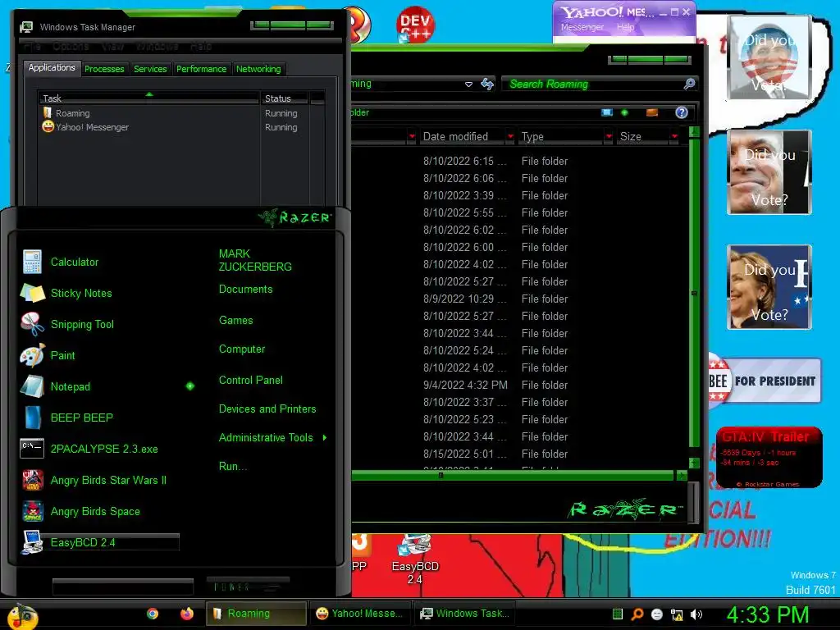Click the Roaming taskbar button
The height and width of the screenshot is (630, 840).
pyautogui.click(x=256, y=614)
